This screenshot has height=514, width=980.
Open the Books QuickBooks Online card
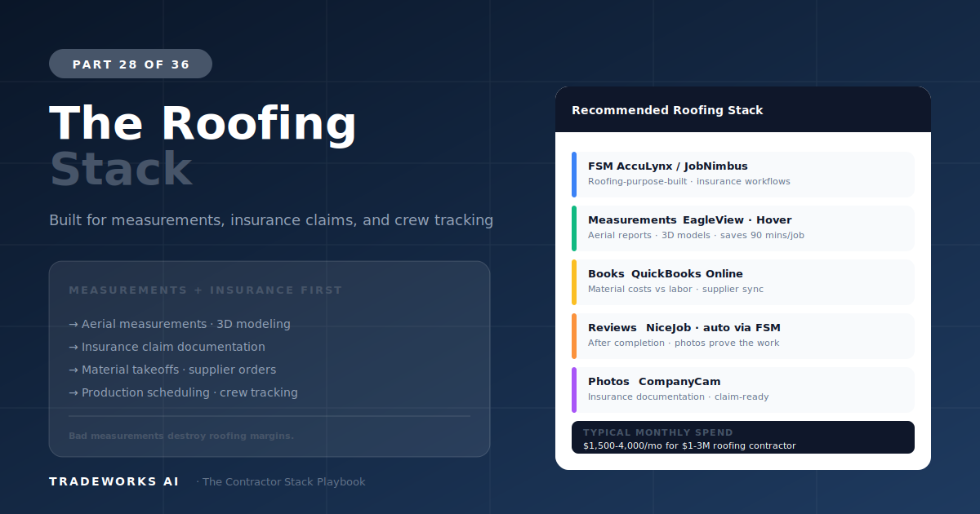click(743, 282)
